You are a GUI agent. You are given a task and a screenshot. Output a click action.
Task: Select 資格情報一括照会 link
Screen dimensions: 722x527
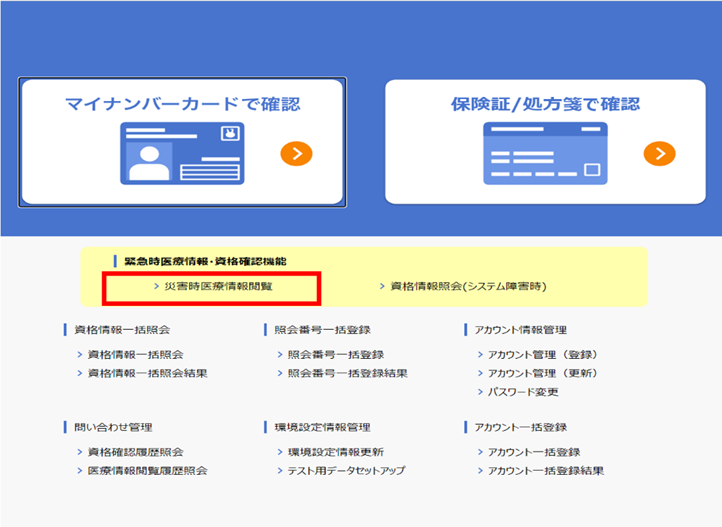pos(135,354)
